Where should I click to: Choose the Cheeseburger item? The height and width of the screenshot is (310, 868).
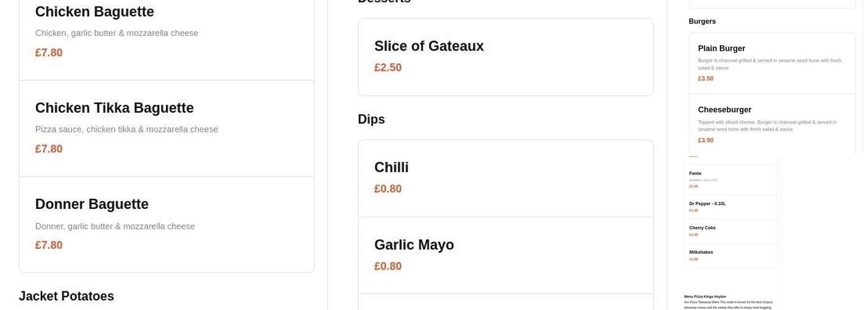(724, 110)
